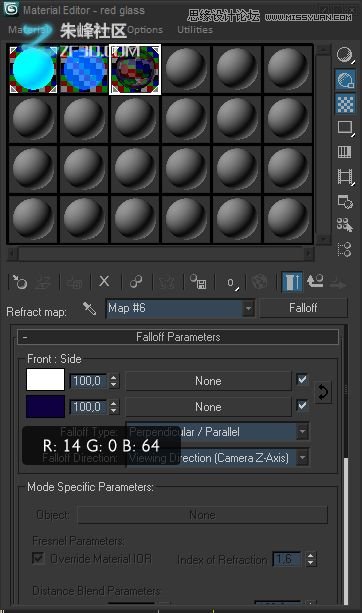This screenshot has height=613, width=362.
Task: Click the Go to Parent icon
Action: pos(315,281)
